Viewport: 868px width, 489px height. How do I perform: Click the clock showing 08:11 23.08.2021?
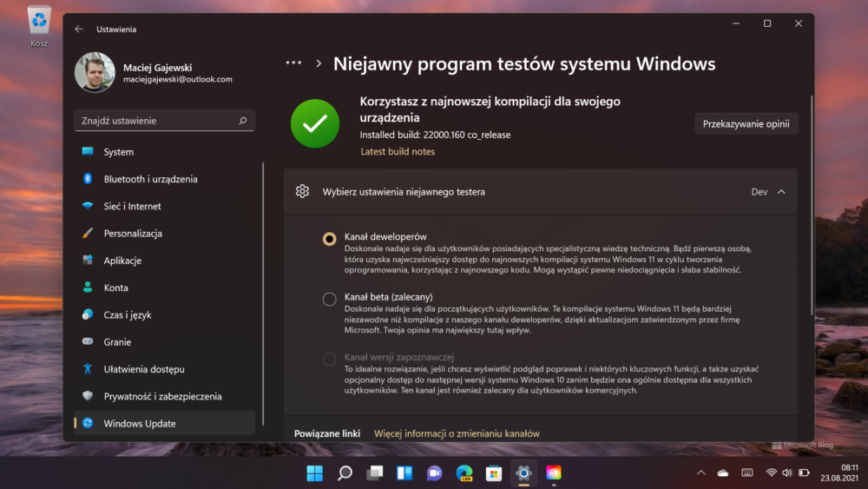tap(839, 472)
